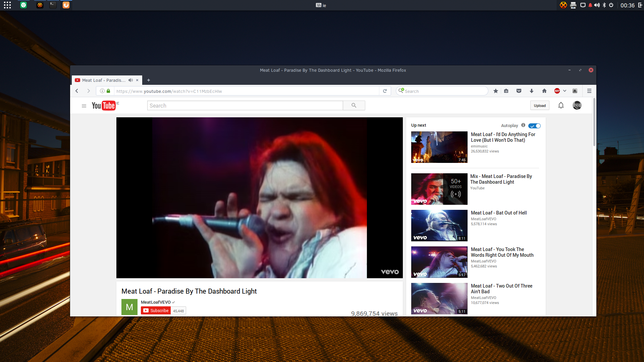Open Meat Loaf - Bat Out of Hell title
The height and width of the screenshot is (362, 644).
click(x=499, y=213)
